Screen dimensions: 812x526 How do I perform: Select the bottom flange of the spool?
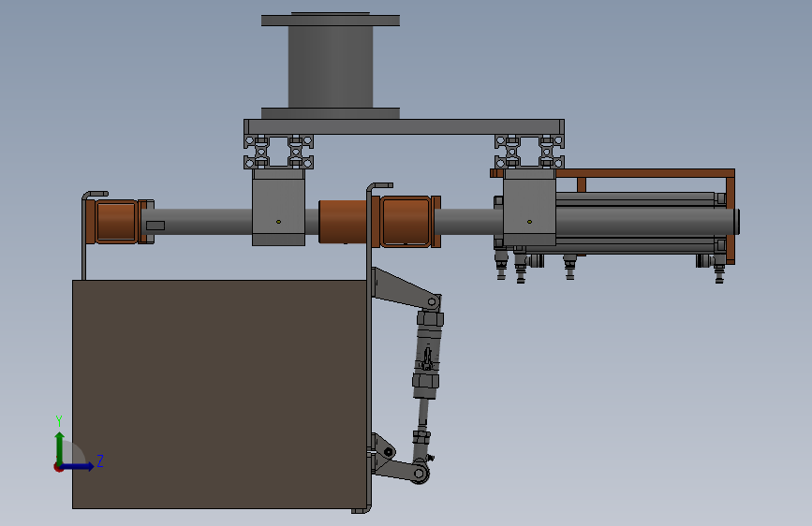(331, 113)
